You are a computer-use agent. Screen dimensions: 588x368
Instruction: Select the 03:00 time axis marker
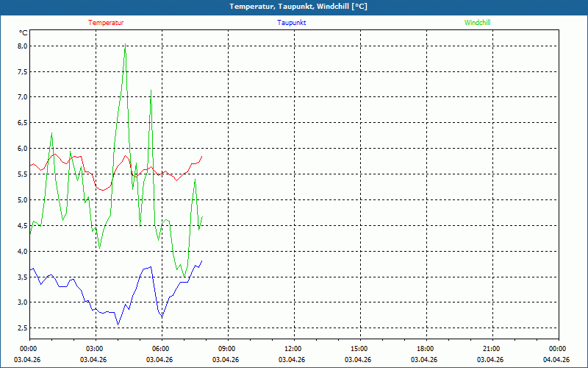(x=95, y=349)
